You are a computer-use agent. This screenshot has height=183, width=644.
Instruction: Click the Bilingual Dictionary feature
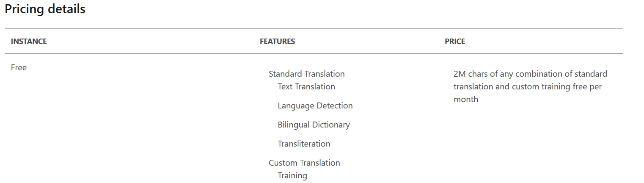[x=314, y=125]
